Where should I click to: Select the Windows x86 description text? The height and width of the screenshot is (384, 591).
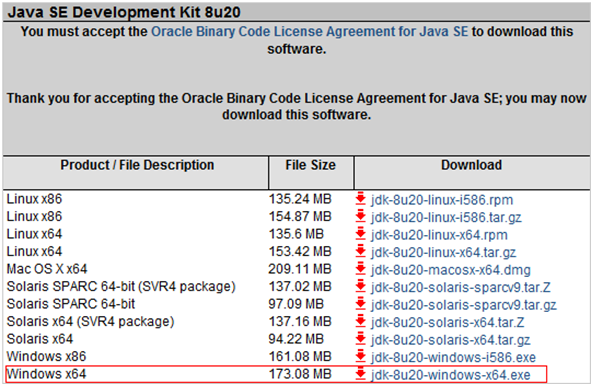click(x=46, y=356)
